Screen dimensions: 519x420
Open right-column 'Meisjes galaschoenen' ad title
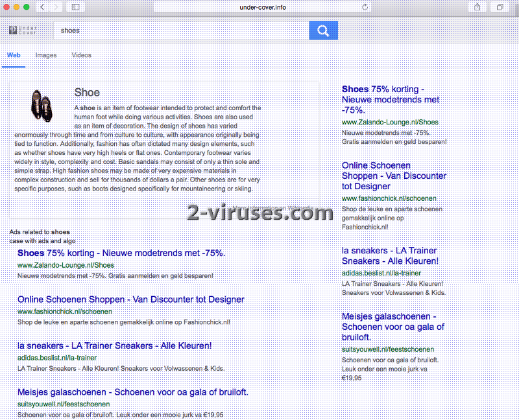[393, 327]
